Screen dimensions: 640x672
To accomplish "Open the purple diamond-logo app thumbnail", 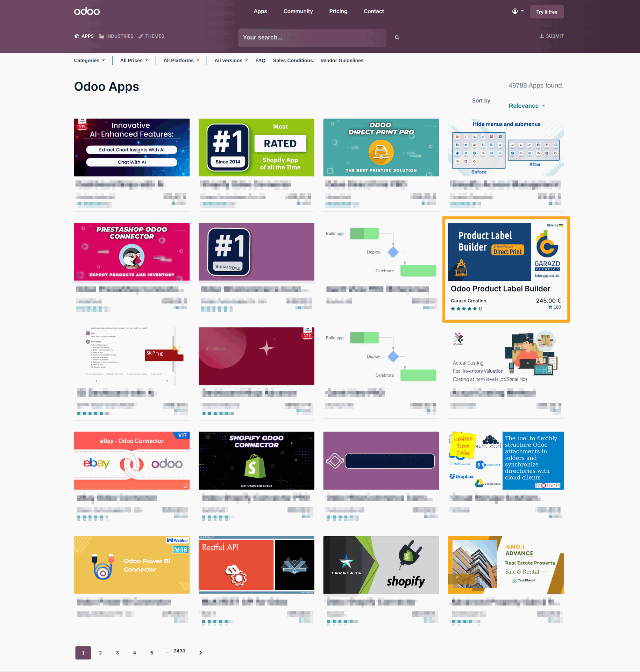I will 381,461.
